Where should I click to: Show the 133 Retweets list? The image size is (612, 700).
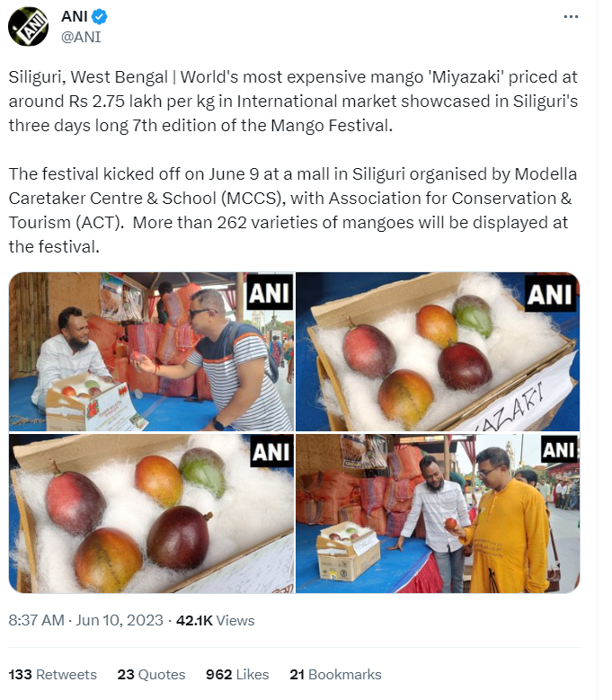point(52,674)
